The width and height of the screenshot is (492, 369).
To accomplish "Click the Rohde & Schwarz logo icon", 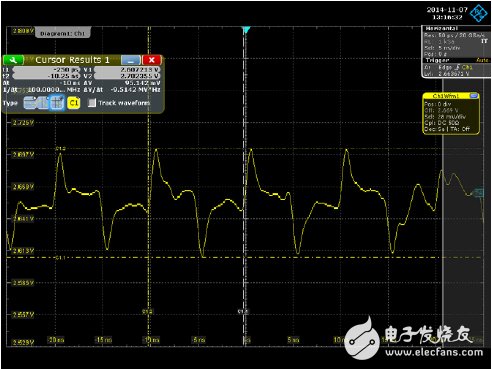I will point(479,13).
